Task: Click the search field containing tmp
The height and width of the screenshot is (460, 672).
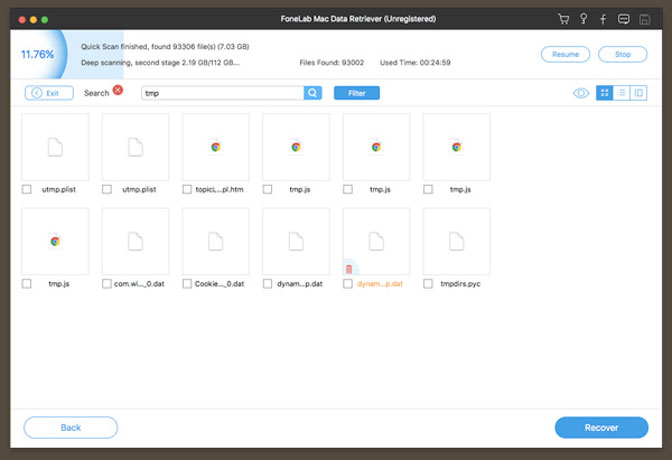Action: (222, 93)
